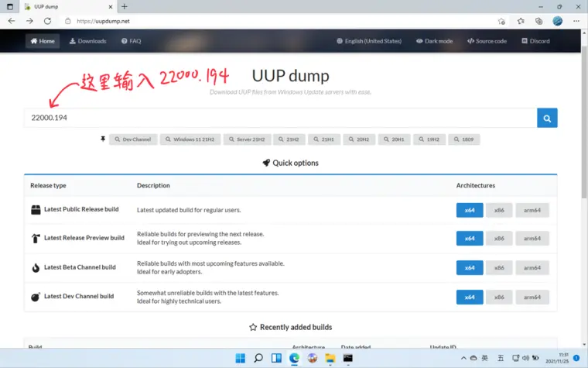This screenshot has width=588, height=368.
Task: Open the Collections icon
Action: pyautogui.click(x=539, y=21)
